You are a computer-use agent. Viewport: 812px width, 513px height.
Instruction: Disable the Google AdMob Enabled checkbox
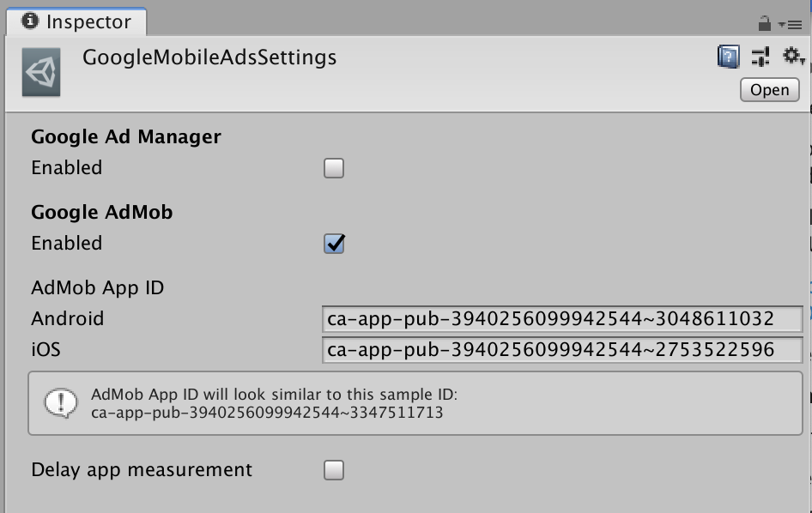point(334,244)
